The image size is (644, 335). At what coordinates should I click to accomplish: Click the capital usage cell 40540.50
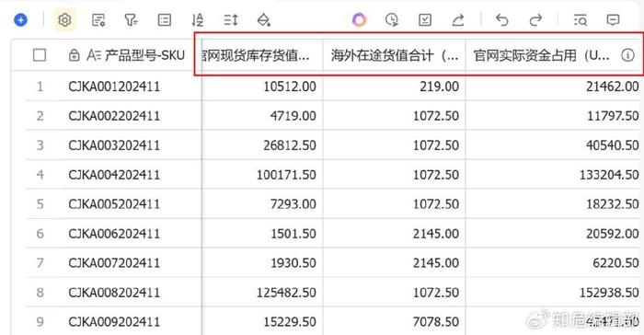click(553, 145)
